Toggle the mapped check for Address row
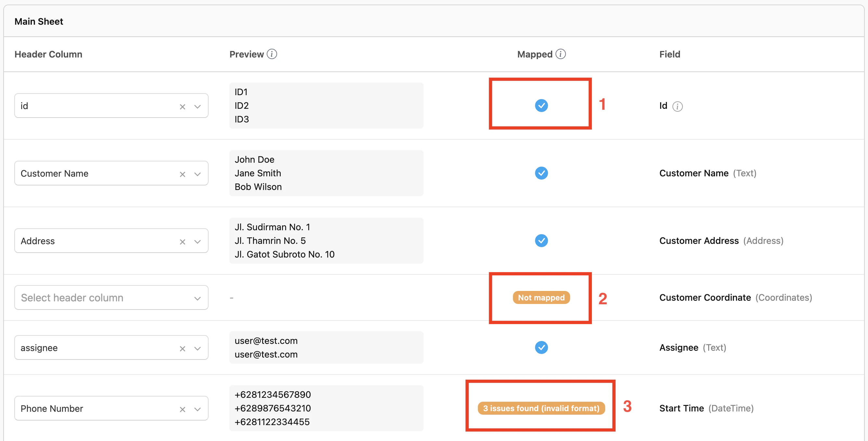The width and height of the screenshot is (868, 441). coord(541,241)
